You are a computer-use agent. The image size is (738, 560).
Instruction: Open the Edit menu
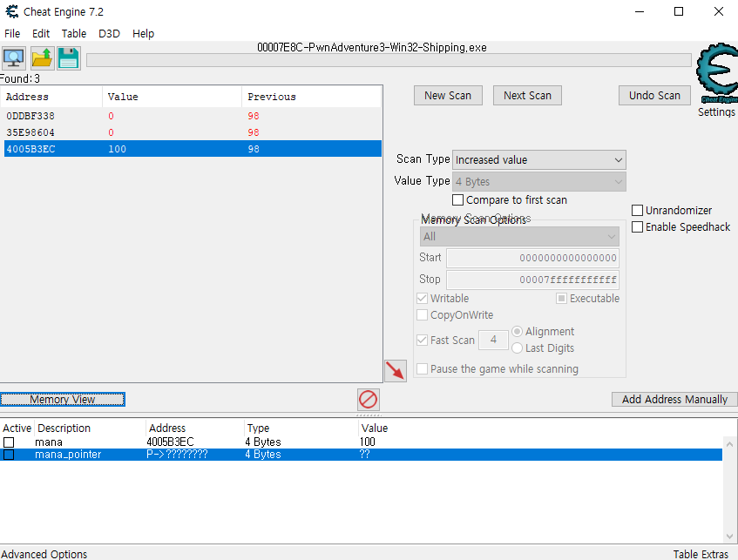pyautogui.click(x=41, y=34)
